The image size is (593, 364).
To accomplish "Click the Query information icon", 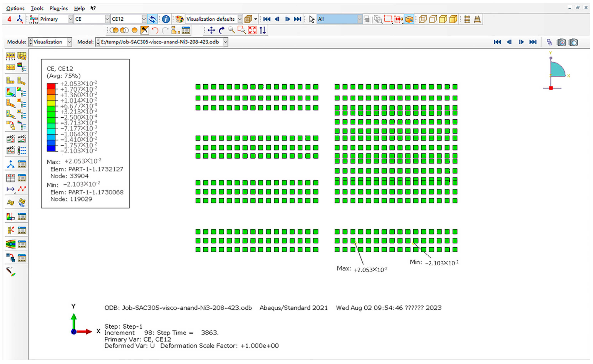I will pyautogui.click(x=166, y=19).
